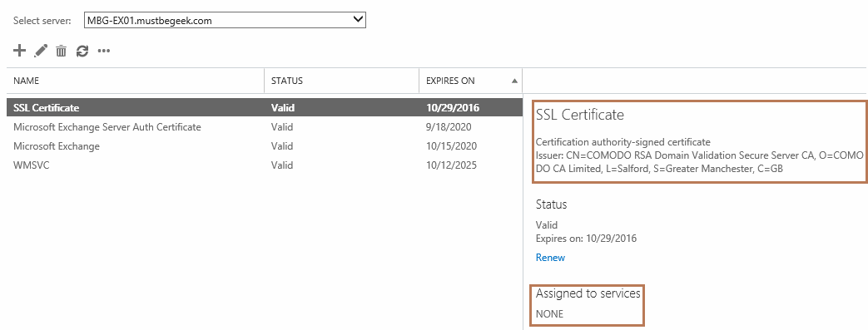This screenshot has width=868, height=330.
Task: Select the Microsoft Exchange certificate row
Action: click(265, 146)
